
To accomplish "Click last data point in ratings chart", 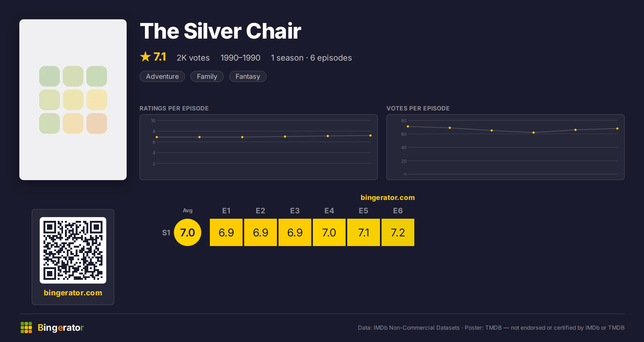I will click(371, 136).
